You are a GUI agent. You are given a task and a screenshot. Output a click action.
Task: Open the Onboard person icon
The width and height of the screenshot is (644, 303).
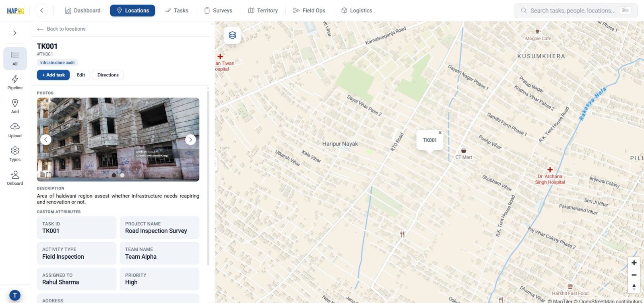(15, 178)
